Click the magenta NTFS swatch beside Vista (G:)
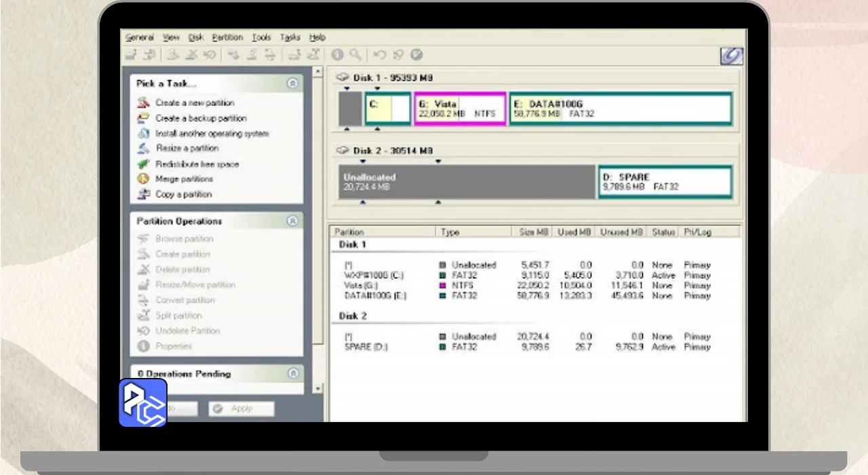This screenshot has width=868, height=475. pos(443,286)
